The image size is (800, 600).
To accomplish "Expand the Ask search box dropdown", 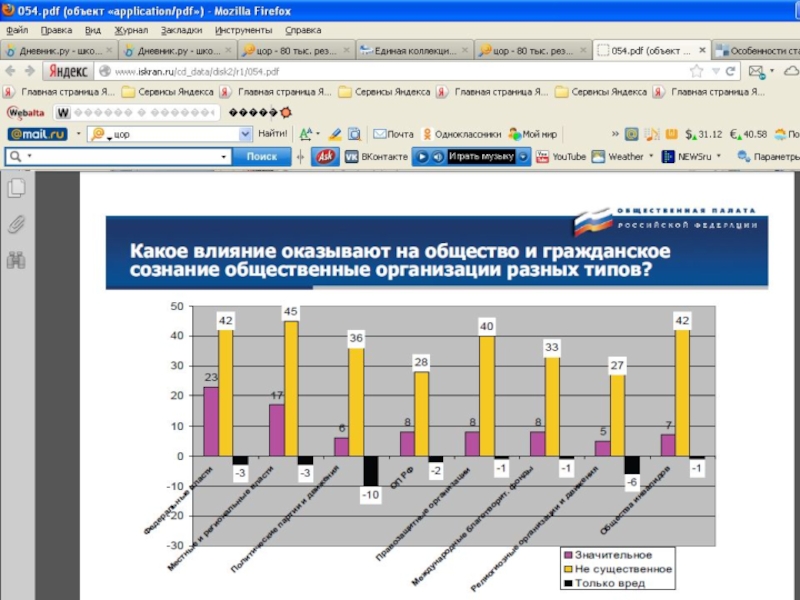I will click(x=222, y=157).
